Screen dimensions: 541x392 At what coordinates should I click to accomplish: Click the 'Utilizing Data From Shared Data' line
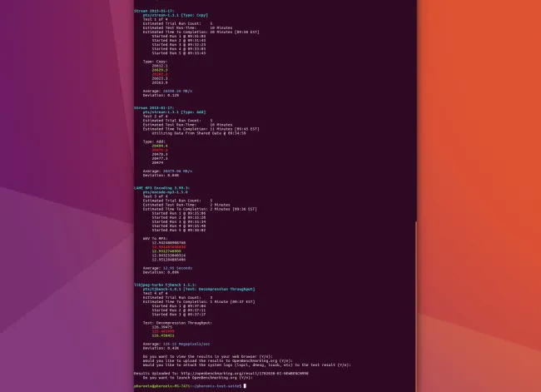[199, 133]
